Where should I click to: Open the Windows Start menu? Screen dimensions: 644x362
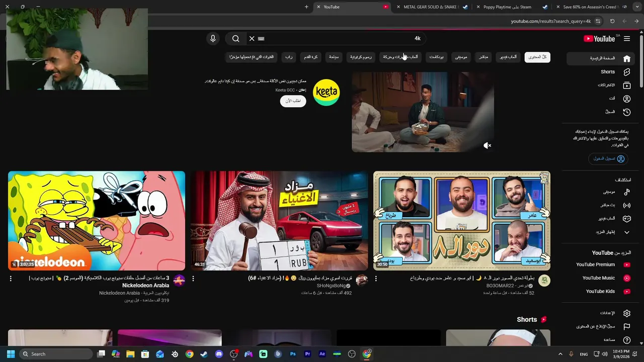click(11, 354)
